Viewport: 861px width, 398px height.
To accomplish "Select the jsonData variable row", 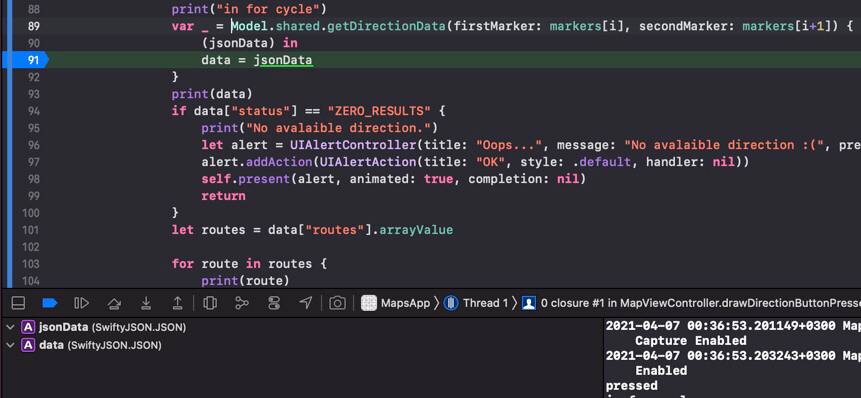I will coord(302,327).
